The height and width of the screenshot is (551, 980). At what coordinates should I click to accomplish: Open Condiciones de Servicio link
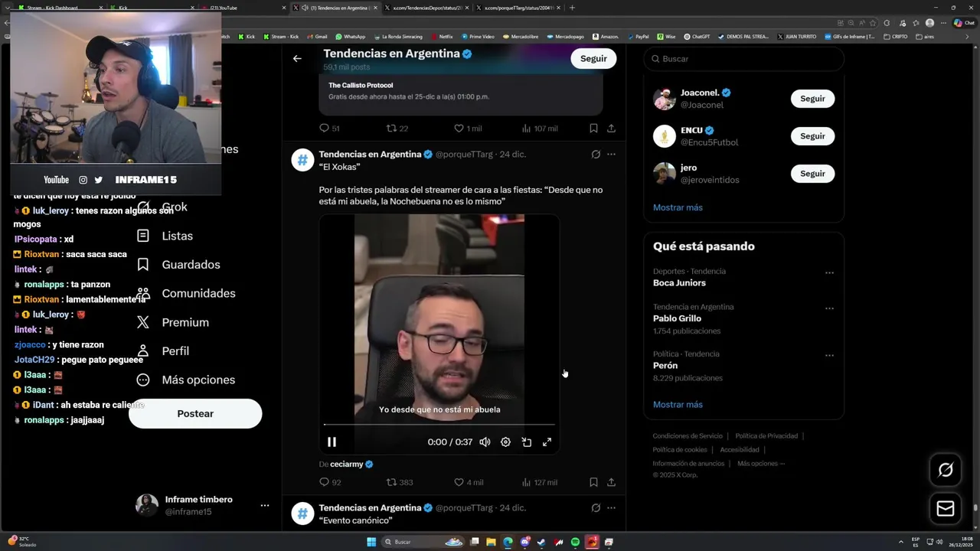tap(688, 435)
